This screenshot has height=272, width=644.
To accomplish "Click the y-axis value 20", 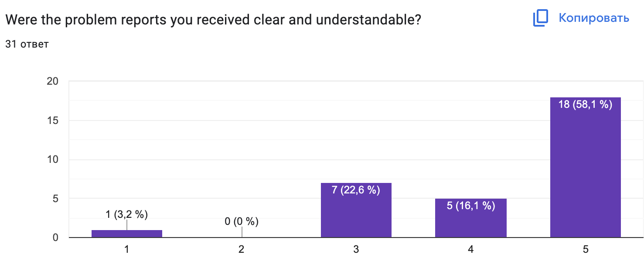I will (52, 82).
